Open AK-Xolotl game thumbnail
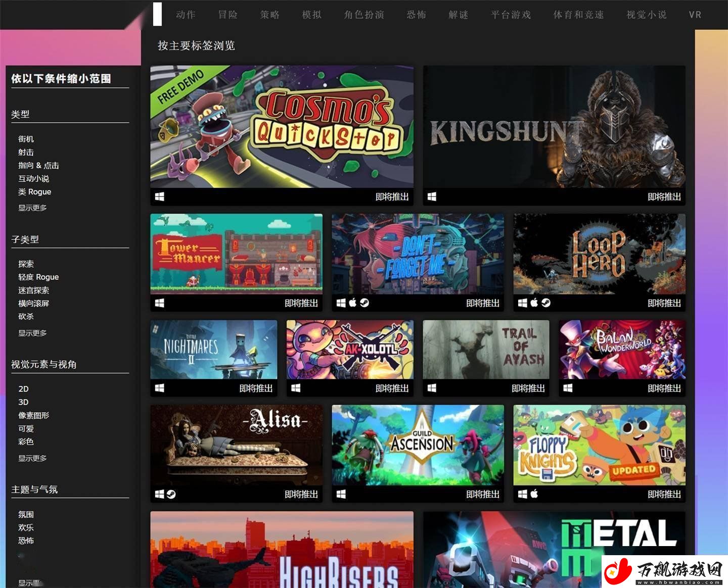The height and width of the screenshot is (588, 728). click(350, 350)
